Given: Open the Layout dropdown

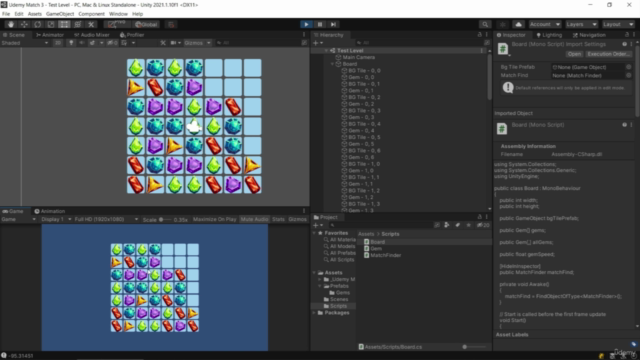Looking at the screenshot, I should (618, 24).
